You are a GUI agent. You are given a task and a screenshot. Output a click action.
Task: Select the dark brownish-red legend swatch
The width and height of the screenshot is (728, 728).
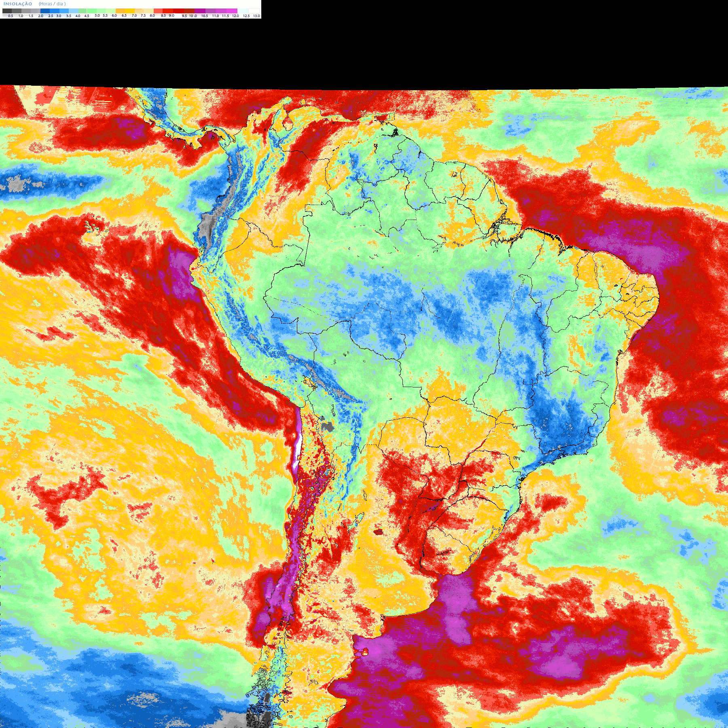[x=189, y=11]
